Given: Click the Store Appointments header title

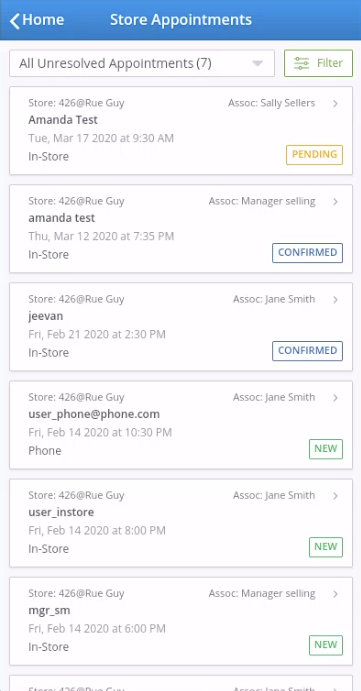Looking at the screenshot, I should (181, 20).
